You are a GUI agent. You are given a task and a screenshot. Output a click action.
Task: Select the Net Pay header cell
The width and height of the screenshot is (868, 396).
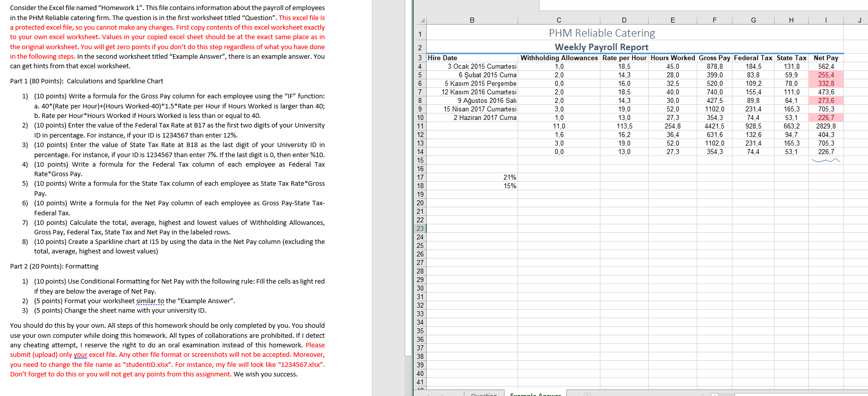point(826,58)
